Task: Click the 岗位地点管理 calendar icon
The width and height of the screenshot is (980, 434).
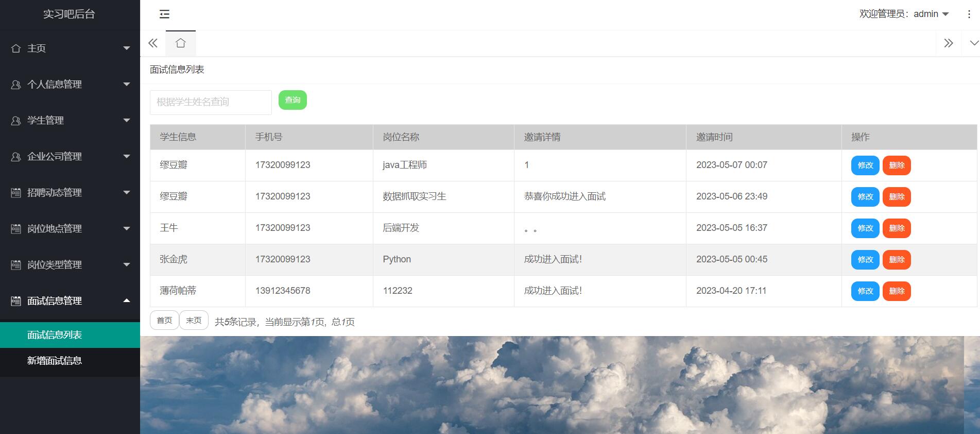Action: [16, 229]
